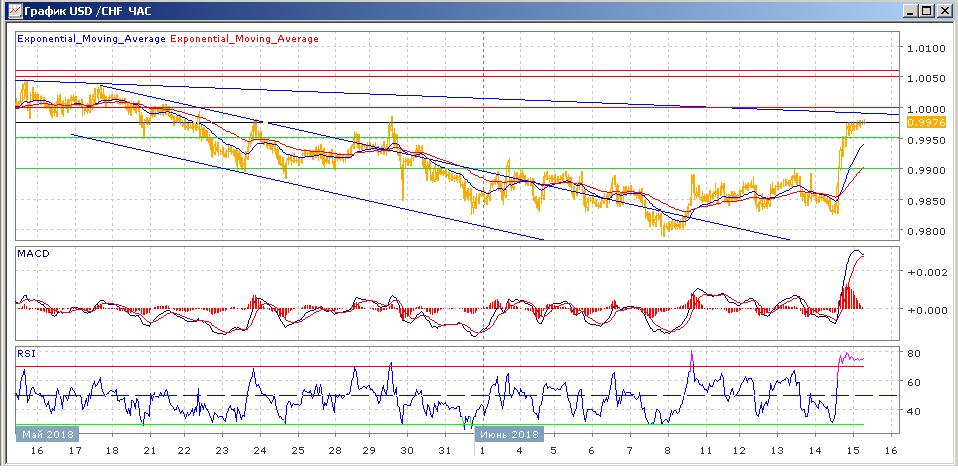Click the tallest red MACD histogram spike
The height and width of the screenshot is (474, 958).
pos(847,296)
